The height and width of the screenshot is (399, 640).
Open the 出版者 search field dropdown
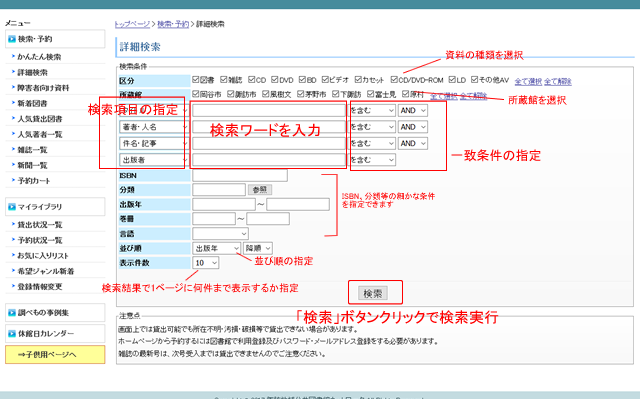coord(153,160)
